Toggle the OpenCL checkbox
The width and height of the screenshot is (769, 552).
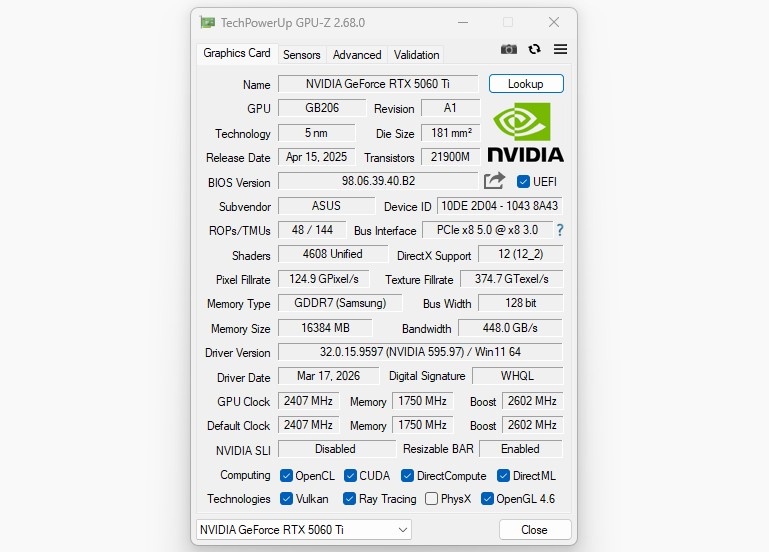[x=286, y=476]
